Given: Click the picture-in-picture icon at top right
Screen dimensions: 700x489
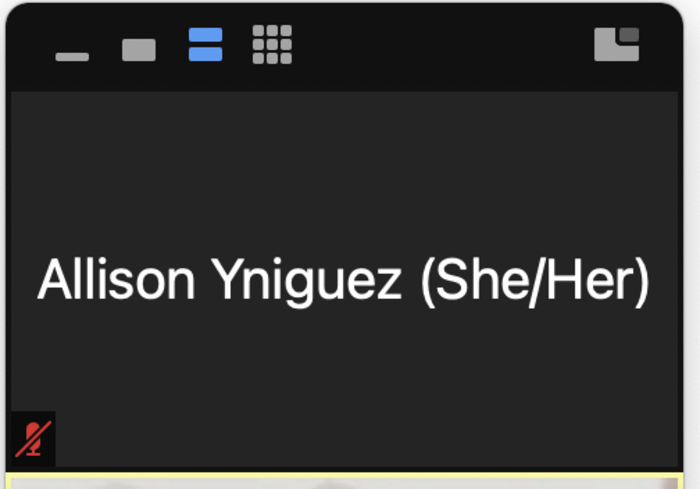Looking at the screenshot, I should [616, 45].
